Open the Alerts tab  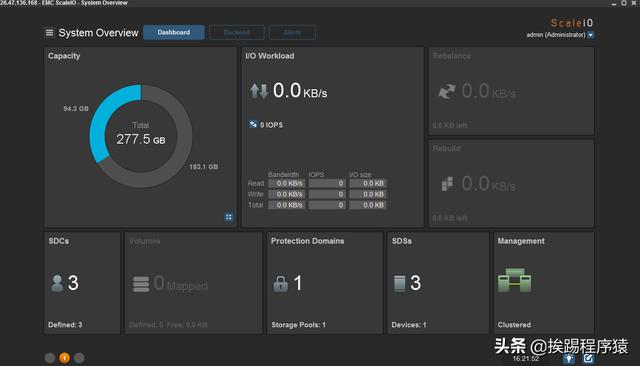[292, 32]
